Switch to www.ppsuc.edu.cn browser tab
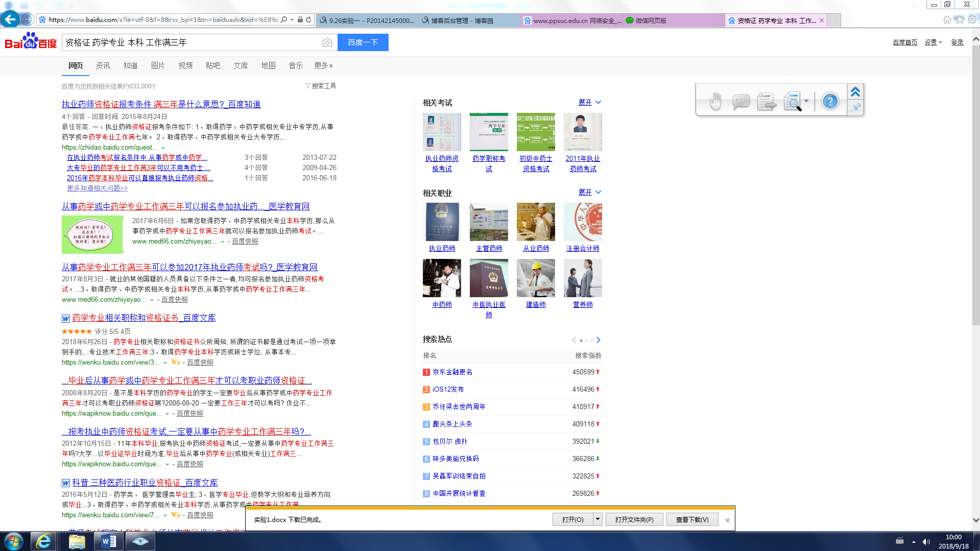This screenshot has height=551, width=980. 571,20
